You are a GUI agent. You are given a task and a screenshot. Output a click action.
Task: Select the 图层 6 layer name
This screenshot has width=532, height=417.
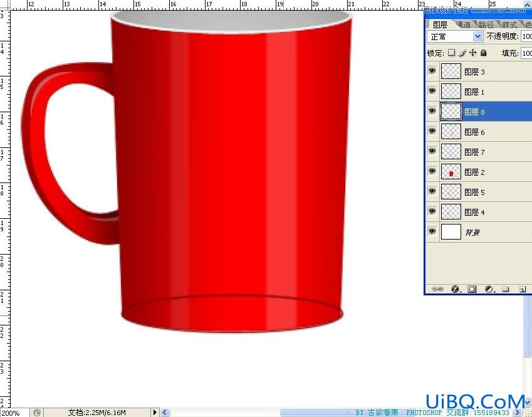(474, 132)
